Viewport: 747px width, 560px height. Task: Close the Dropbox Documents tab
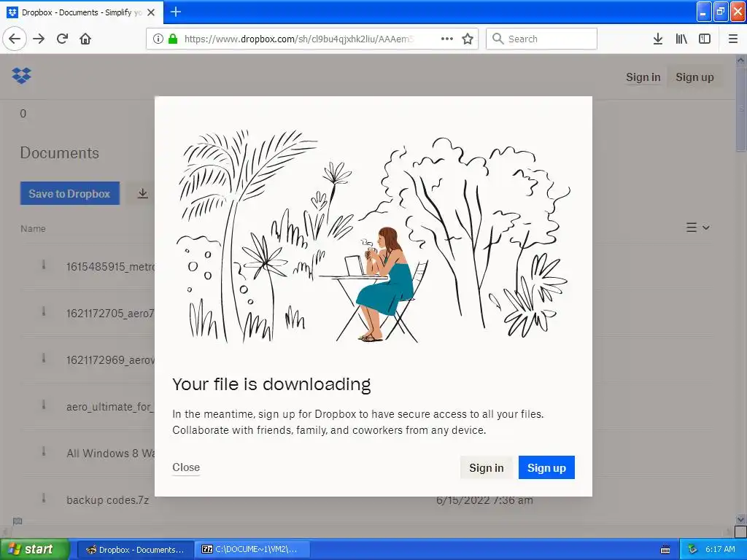click(x=151, y=12)
